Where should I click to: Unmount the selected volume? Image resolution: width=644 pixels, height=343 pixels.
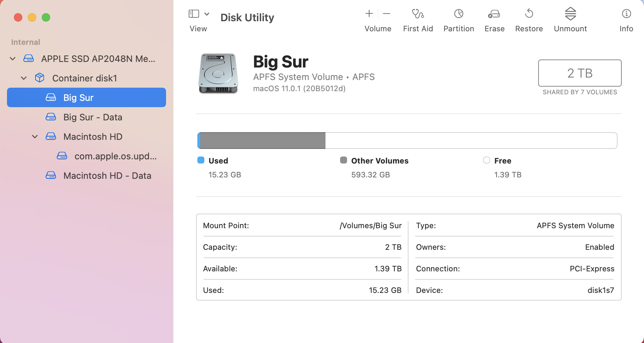(571, 14)
